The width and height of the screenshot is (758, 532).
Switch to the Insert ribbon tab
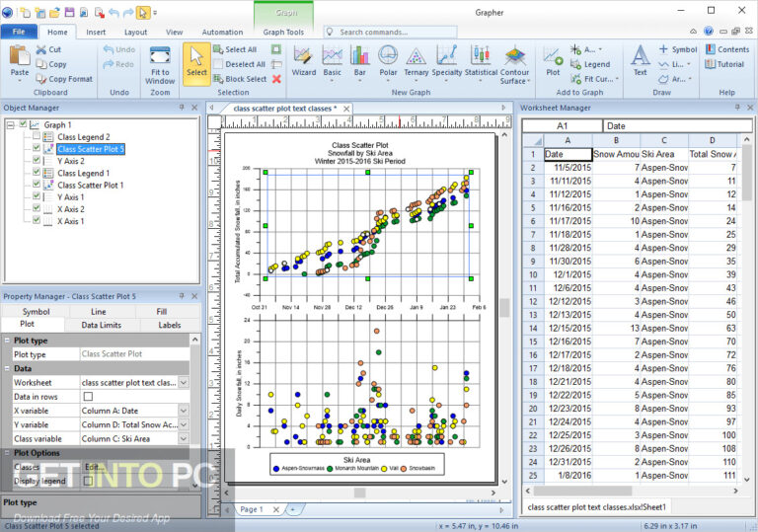[96, 32]
